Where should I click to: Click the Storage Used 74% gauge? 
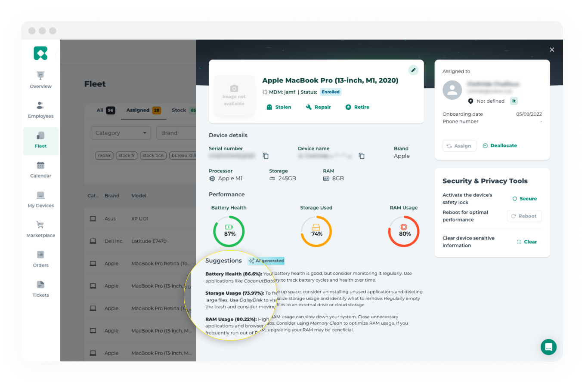pyautogui.click(x=316, y=231)
